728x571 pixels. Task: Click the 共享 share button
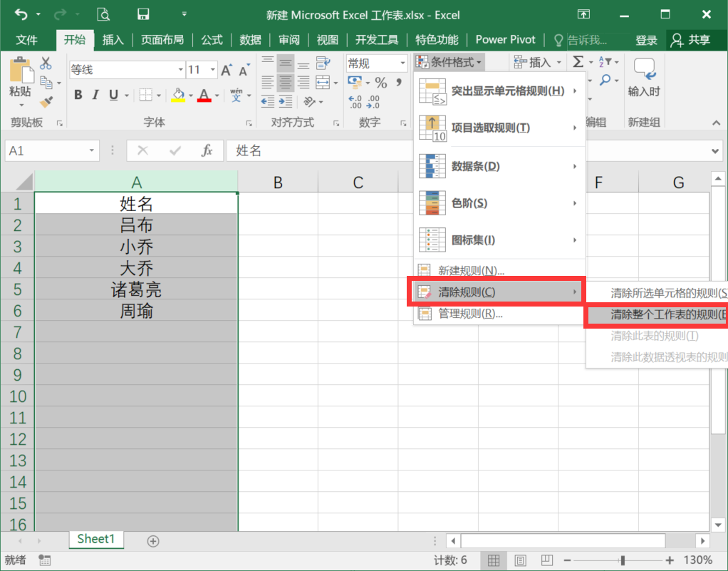(x=691, y=40)
